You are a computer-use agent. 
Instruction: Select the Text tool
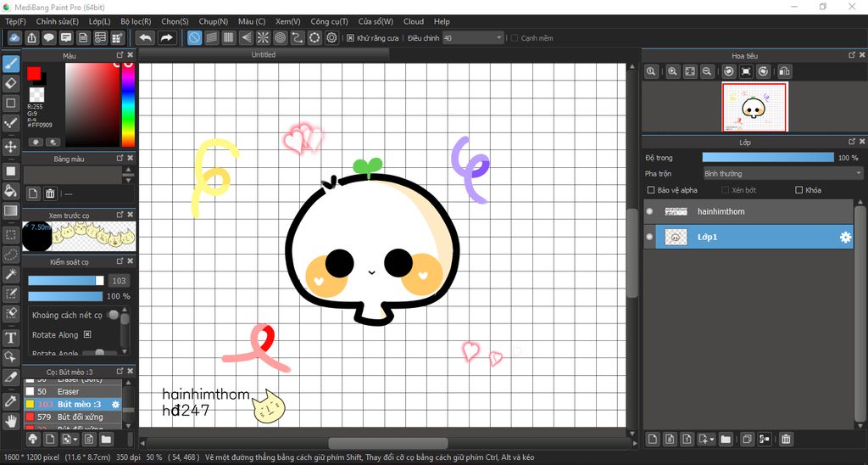click(10, 337)
